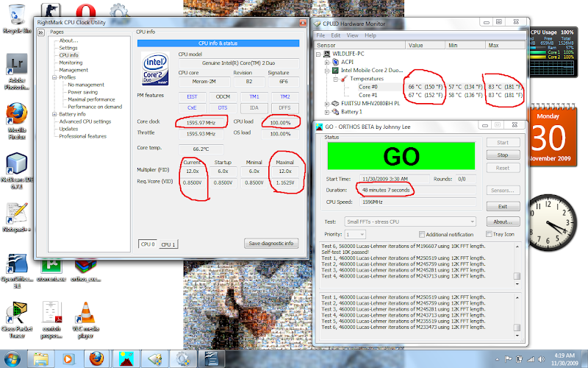Open the File menu in Hardware Monitor
The height and width of the screenshot is (368, 588).
[x=320, y=35]
